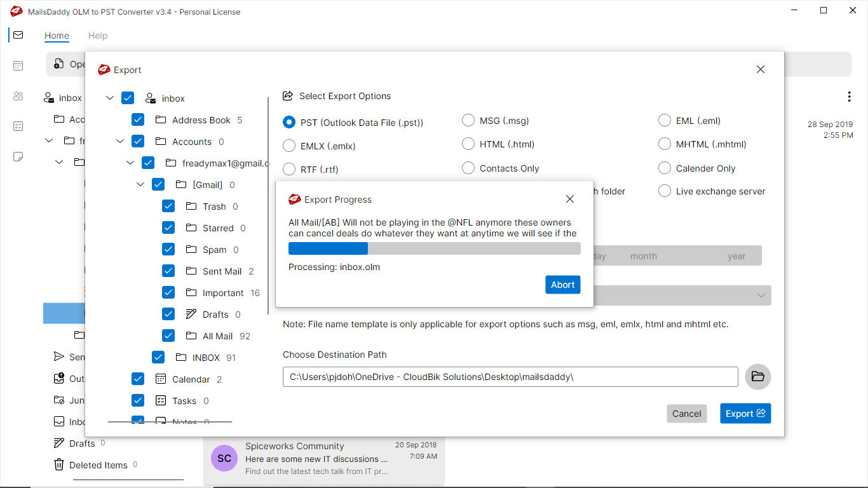Open the Help menu tab
This screenshot has width=868, height=488.
point(98,36)
